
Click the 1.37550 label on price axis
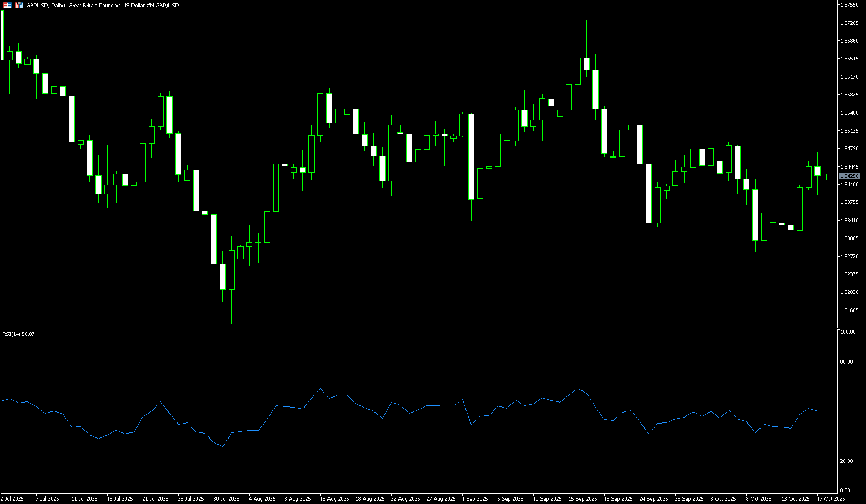click(850, 4)
